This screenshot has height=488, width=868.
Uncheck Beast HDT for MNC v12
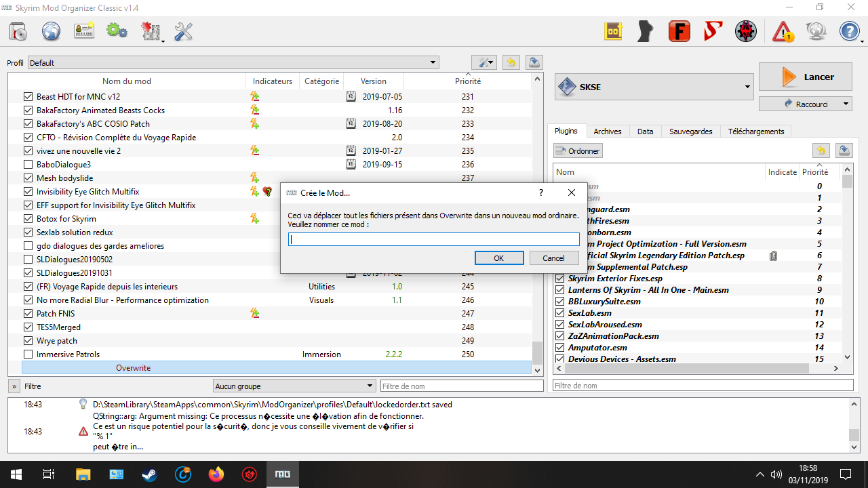(28, 97)
